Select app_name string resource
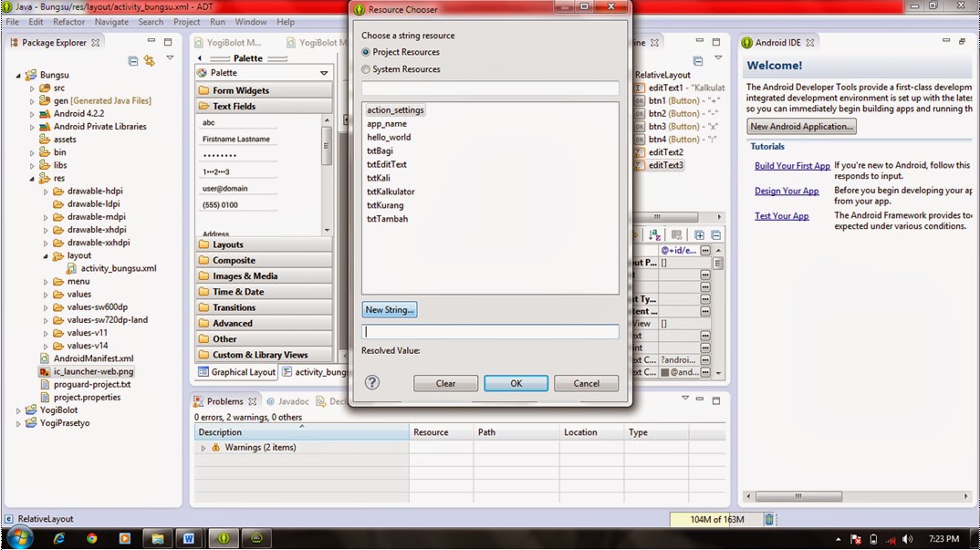 coord(387,124)
